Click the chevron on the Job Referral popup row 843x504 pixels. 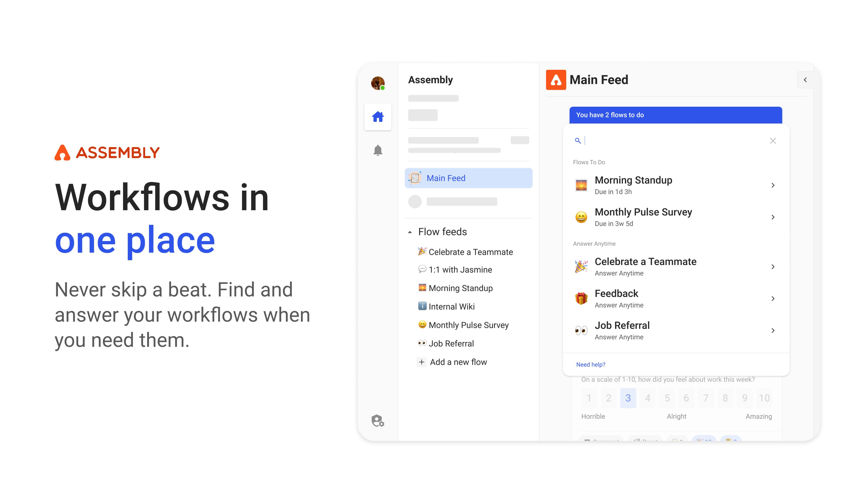click(773, 330)
